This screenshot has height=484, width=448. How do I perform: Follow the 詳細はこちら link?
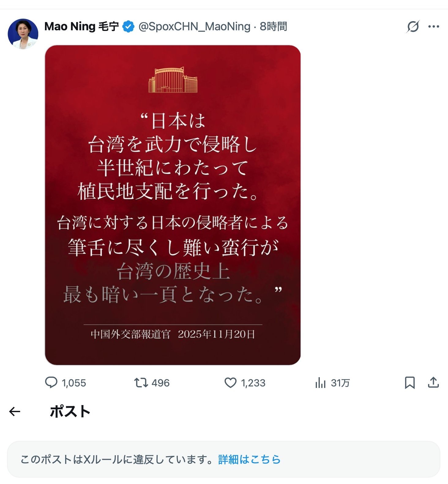click(249, 459)
